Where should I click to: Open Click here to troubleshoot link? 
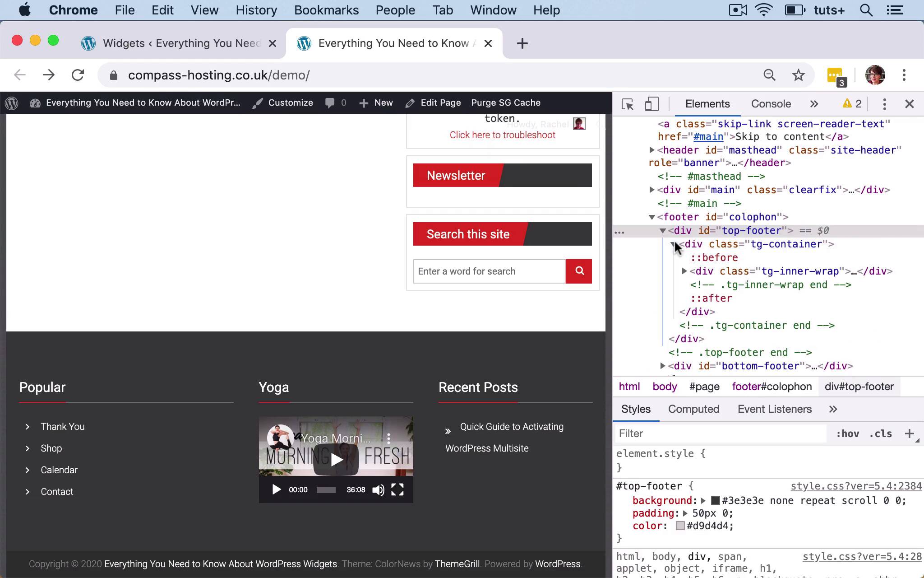[x=502, y=135]
